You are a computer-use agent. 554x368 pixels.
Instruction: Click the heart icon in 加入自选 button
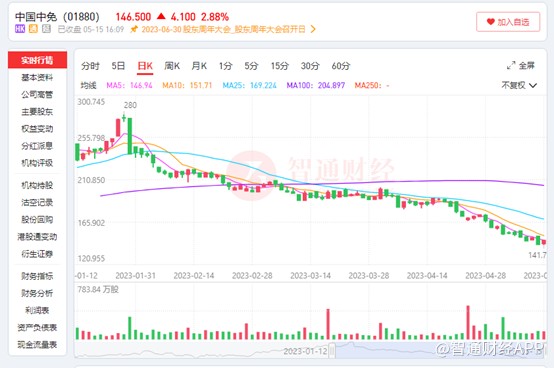[490, 22]
